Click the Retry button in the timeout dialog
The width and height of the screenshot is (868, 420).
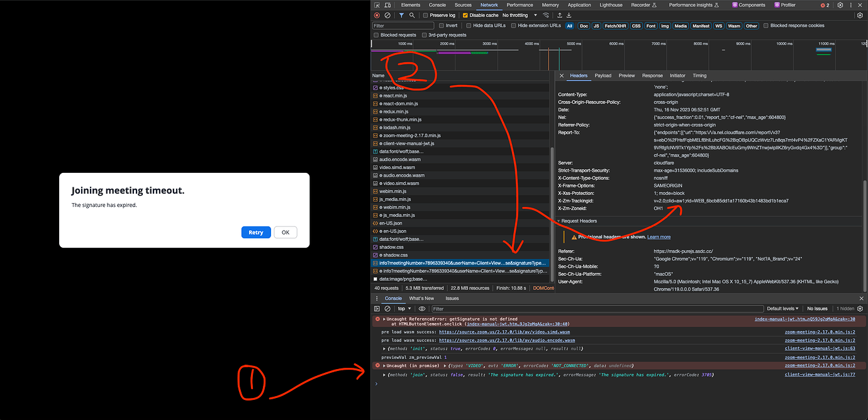[256, 232]
